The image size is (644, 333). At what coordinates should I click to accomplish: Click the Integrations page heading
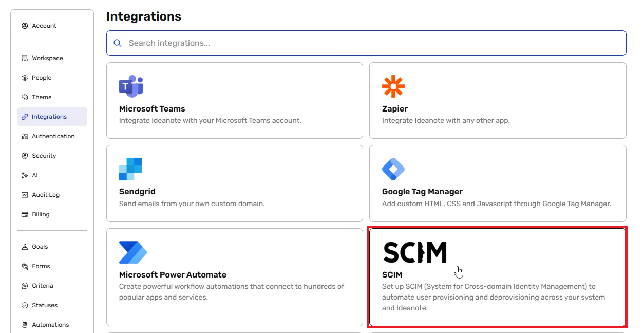(x=144, y=16)
